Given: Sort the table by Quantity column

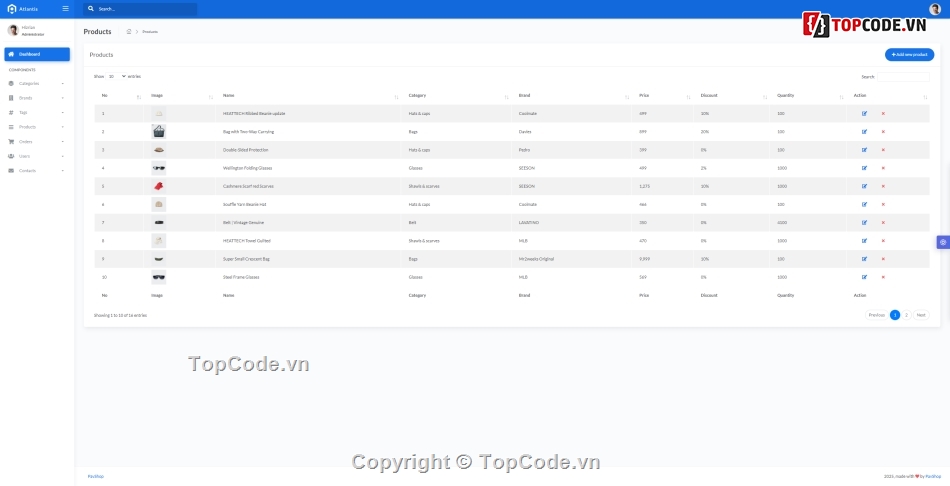Looking at the screenshot, I should pos(808,96).
